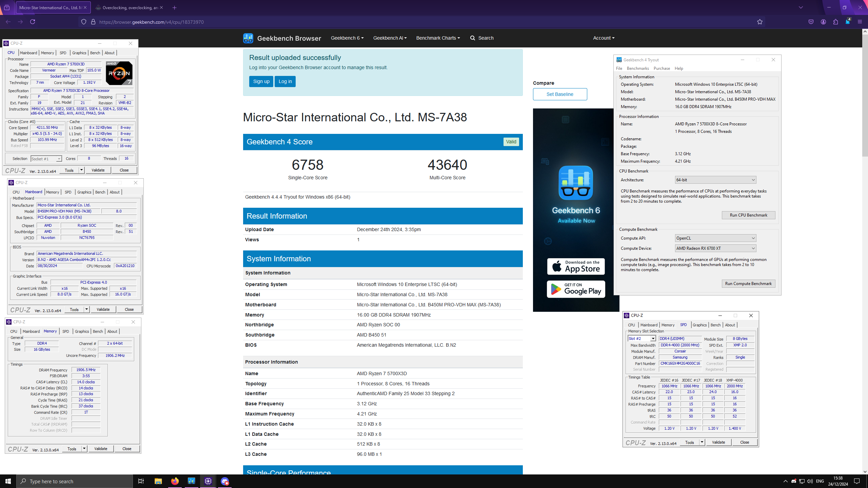Open Firefox account profile icon
This screenshot has width=868, height=488.
tap(823, 22)
